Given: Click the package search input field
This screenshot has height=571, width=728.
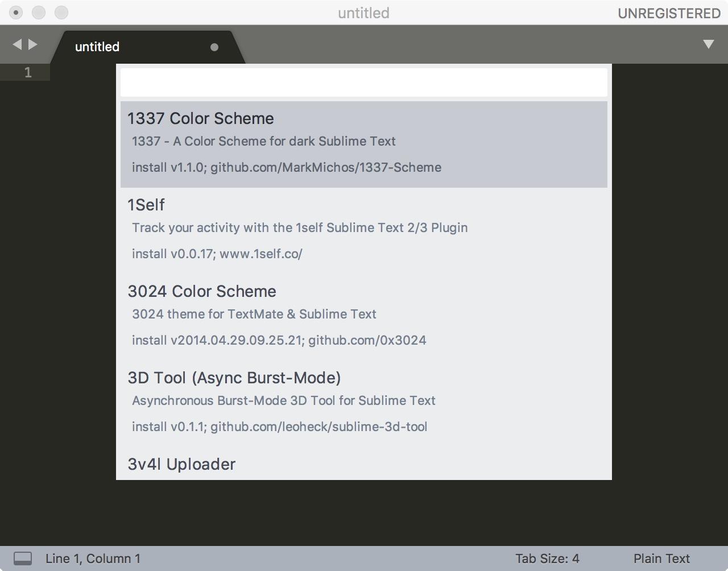Looking at the screenshot, I should point(364,81).
